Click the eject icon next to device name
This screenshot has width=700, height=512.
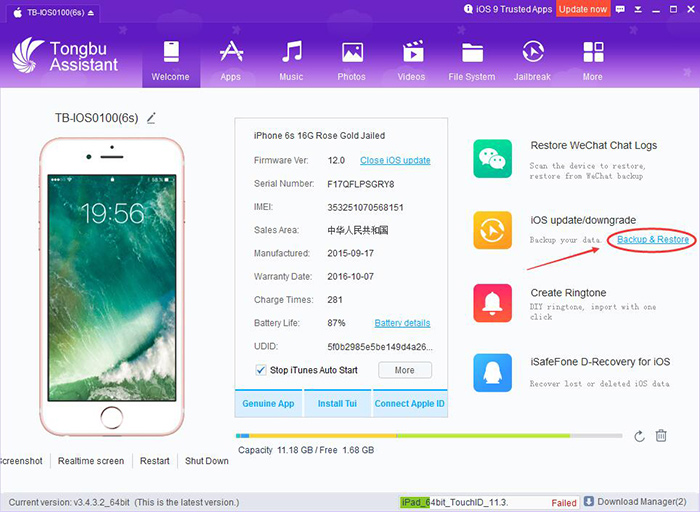click(x=91, y=13)
